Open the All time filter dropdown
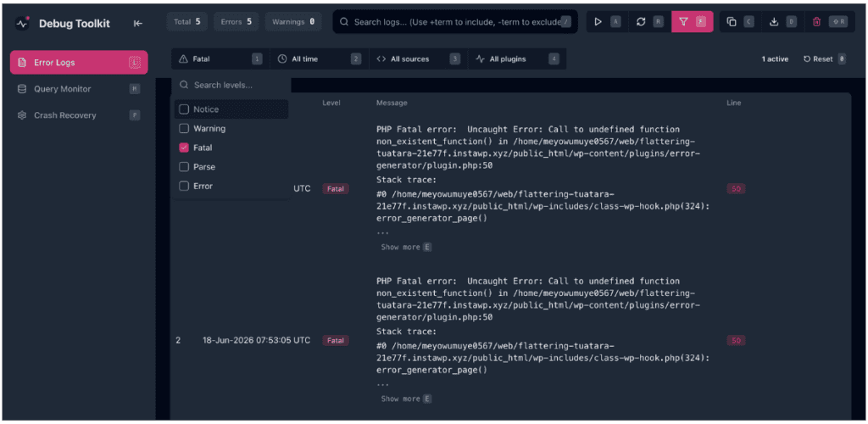Viewport: 868px width, 424px height. point(320,59)
